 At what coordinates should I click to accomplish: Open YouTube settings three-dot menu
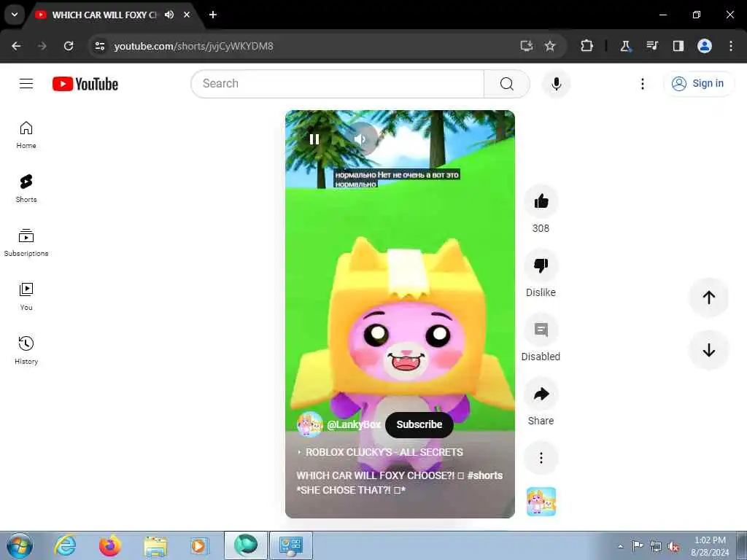tap(642, 84)
